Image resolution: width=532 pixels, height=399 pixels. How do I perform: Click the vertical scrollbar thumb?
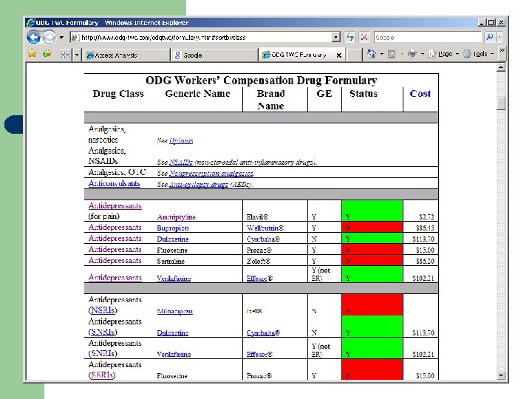(x=501, y=103)
